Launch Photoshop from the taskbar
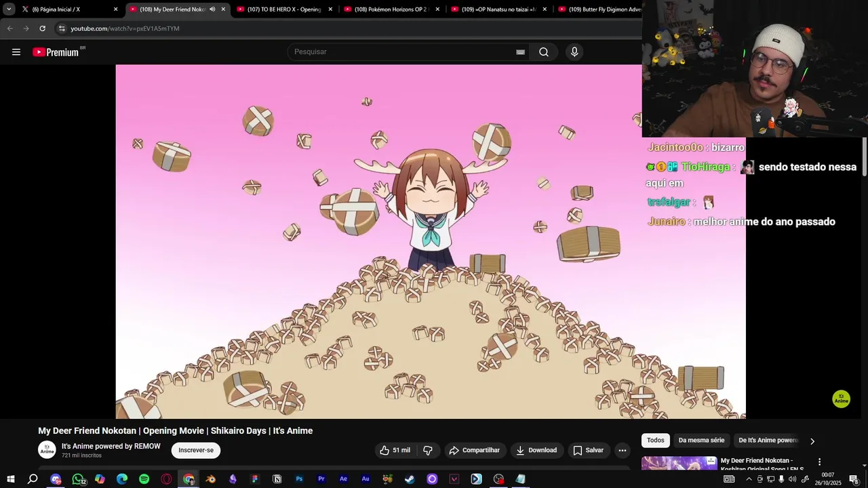Screen dimensions: 868x488 point(299,479)
